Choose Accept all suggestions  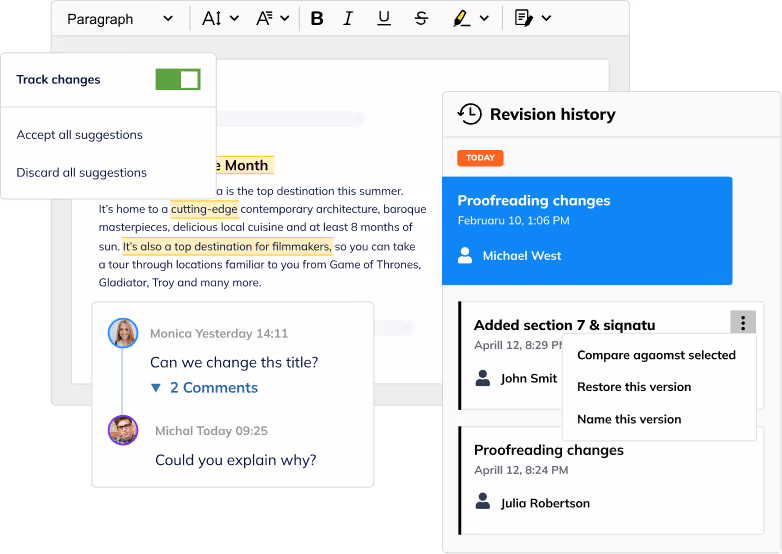tap(80, 135)
